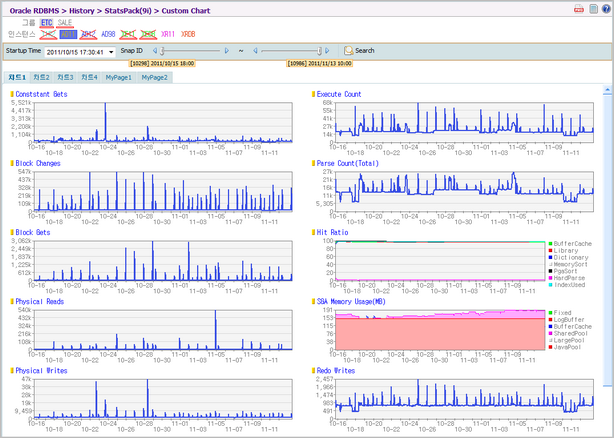Click the magnifier icon beside Search
Viewport: 614px width, 438px height.
tap(348, 50)
